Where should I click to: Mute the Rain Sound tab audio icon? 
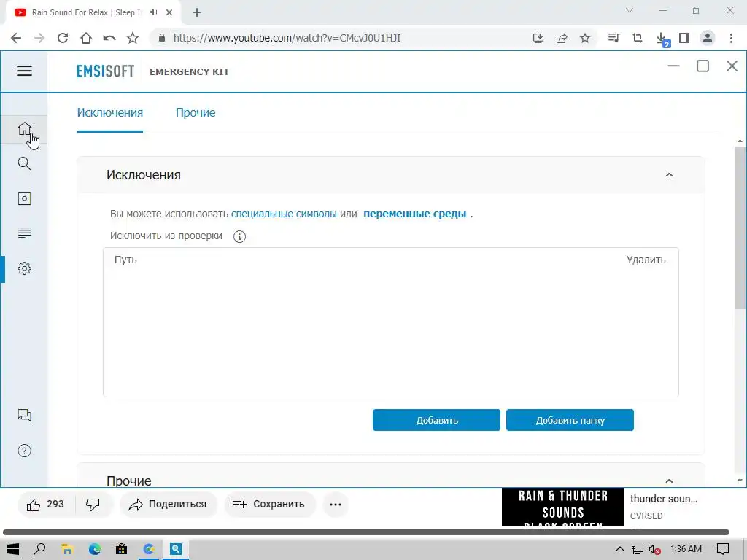pos(153,12)
